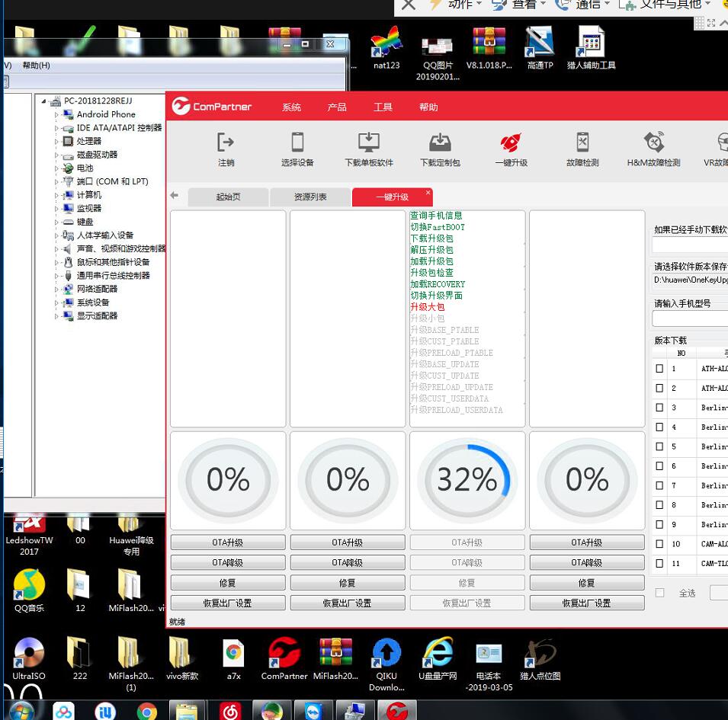Image resolution: width=728 pixels, height=720 pixels.
Task: Click the Windows Start button
Action: tap(21, 711)
